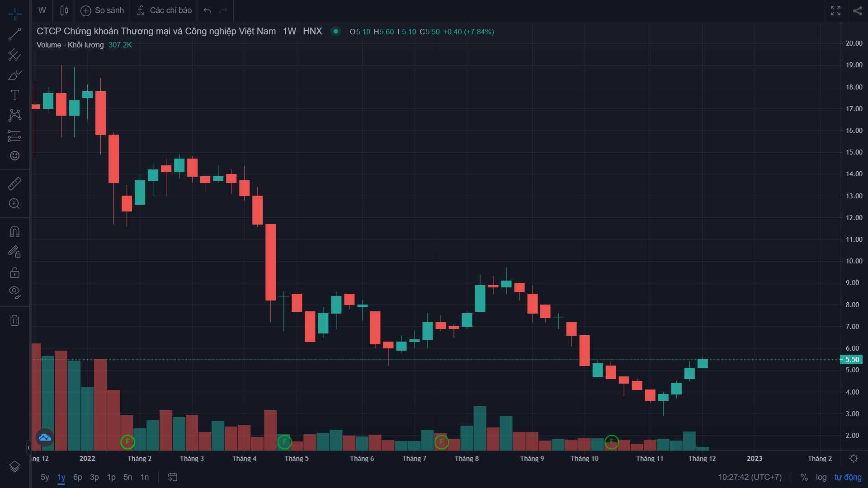The width and height of the screenshot is (868, 488).
Task: Click the 10:27:42 (UTC+7) timezone
Action: click(x=750, y=477)
